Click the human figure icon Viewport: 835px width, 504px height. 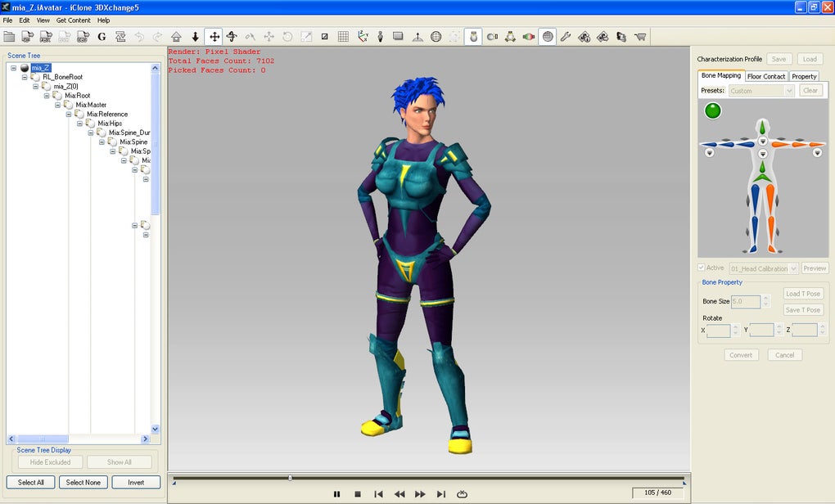coord(380,37)
